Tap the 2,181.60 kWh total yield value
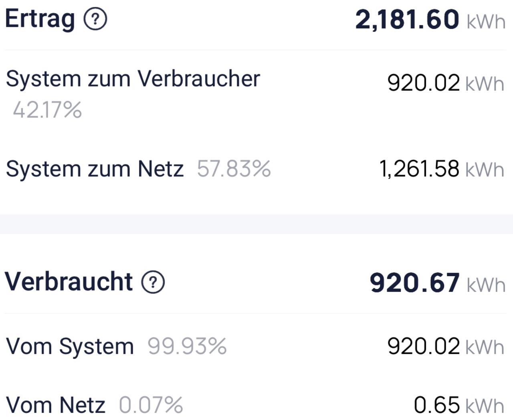Screen dimensions: 513x420 (x=407, y=20)
